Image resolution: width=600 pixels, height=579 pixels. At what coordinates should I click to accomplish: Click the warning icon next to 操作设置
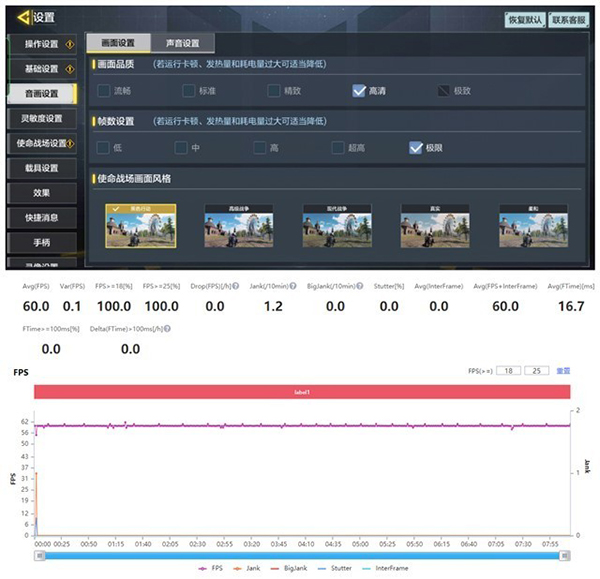coord(69,44)
